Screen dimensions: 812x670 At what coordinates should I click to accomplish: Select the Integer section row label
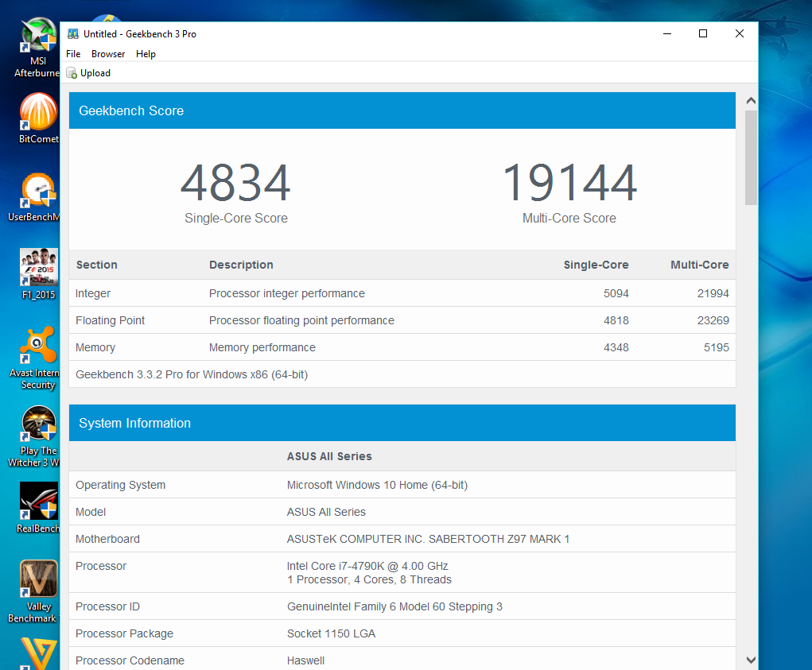point(93,293)
